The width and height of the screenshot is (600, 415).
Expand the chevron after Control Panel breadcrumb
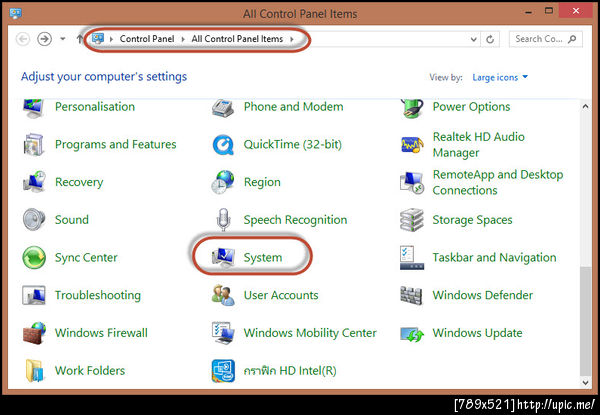tap(183, 39)
